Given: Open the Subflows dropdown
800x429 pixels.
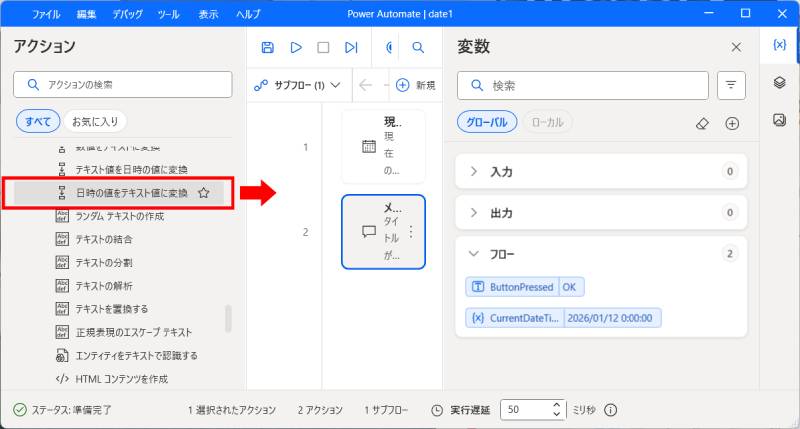Looking at the screenshot, I should coord(297,85).
